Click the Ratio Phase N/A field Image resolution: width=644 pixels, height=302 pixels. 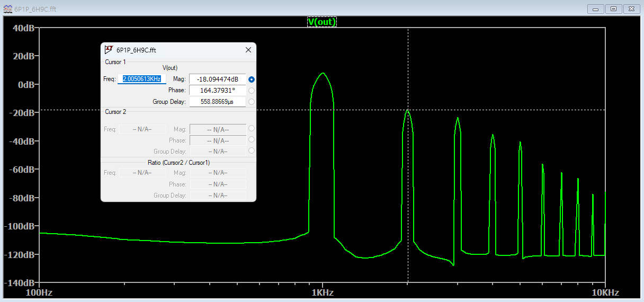(x=218, y=184)
